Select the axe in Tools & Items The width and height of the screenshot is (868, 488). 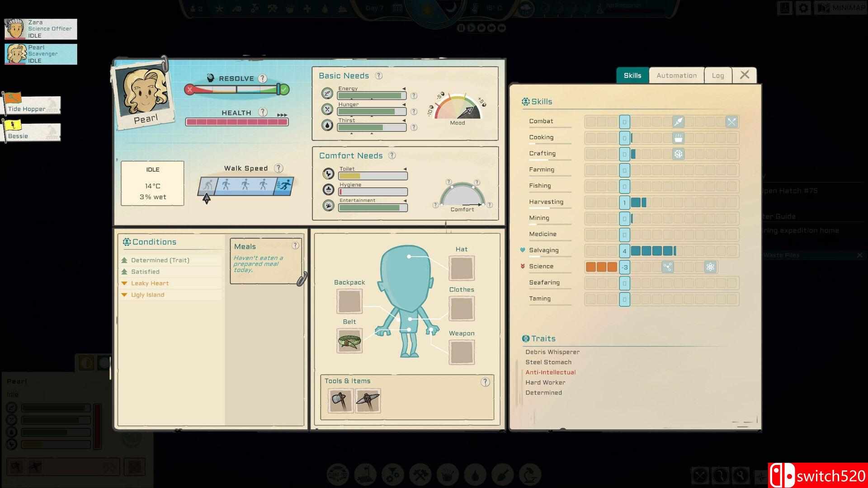click(x=340, y=400)
